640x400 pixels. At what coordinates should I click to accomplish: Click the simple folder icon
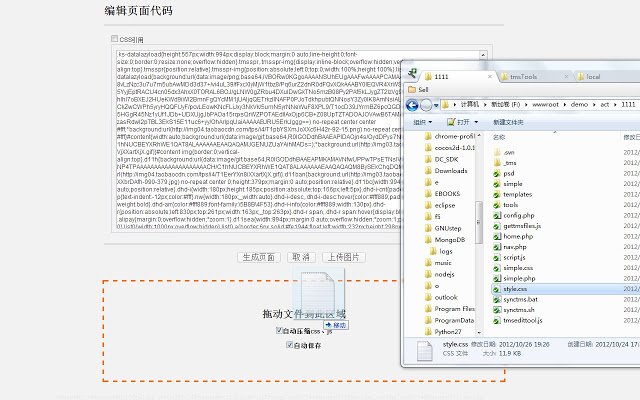pos(497,184)
